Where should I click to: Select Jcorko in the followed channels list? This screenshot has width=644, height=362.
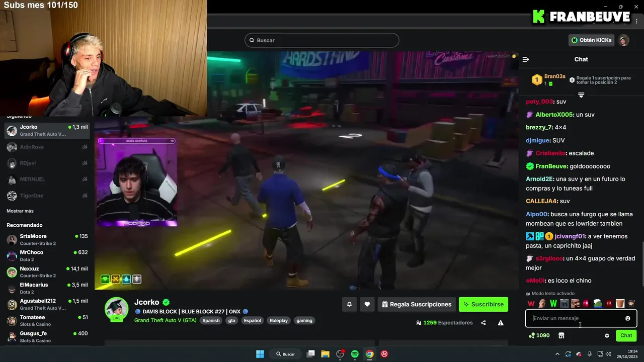(x=47, y=131)
